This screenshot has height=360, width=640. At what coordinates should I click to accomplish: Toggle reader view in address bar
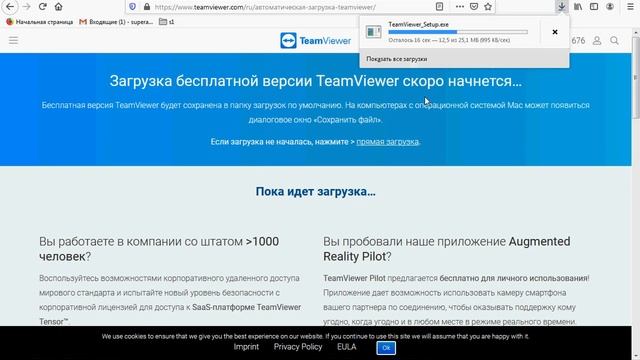(440, 7)
